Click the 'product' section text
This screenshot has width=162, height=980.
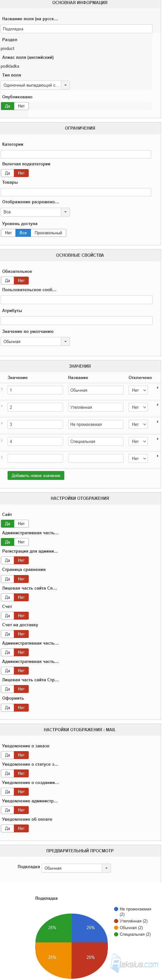coord(8,49)
